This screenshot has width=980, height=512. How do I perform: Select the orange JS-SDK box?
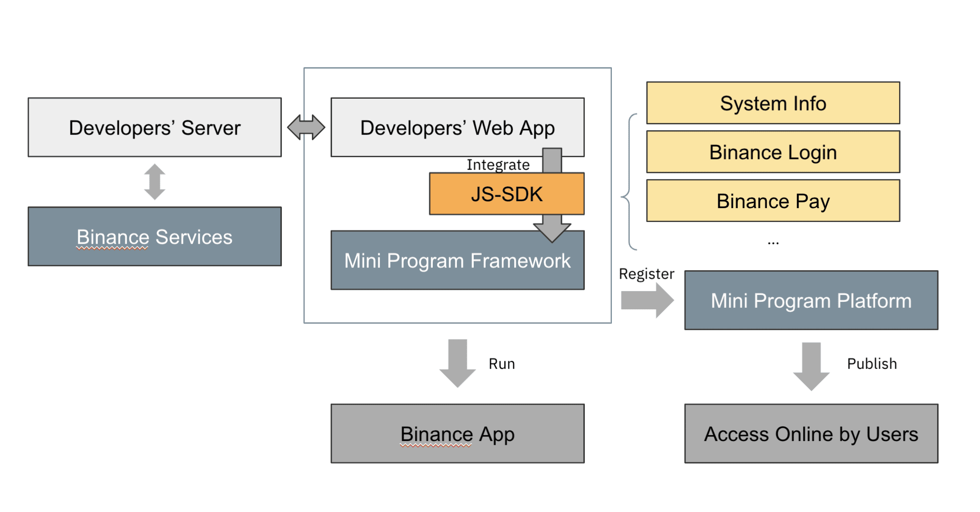pos(507,194)
